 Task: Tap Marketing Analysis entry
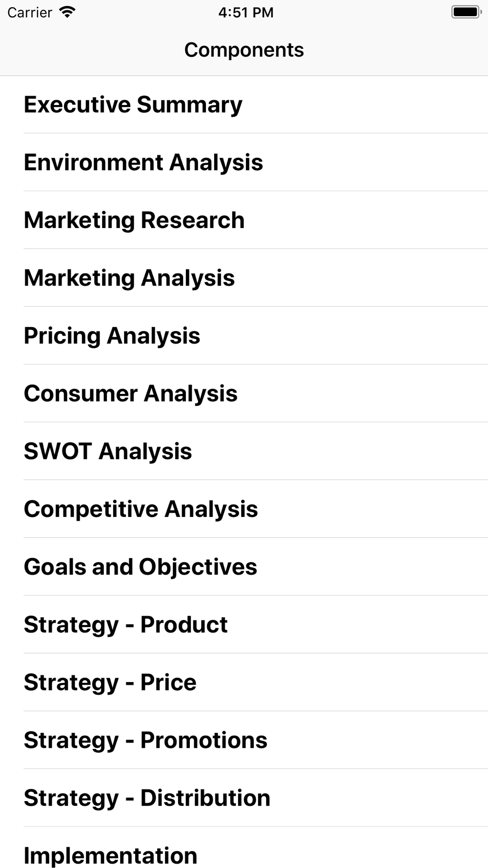[x=244, y=278]
